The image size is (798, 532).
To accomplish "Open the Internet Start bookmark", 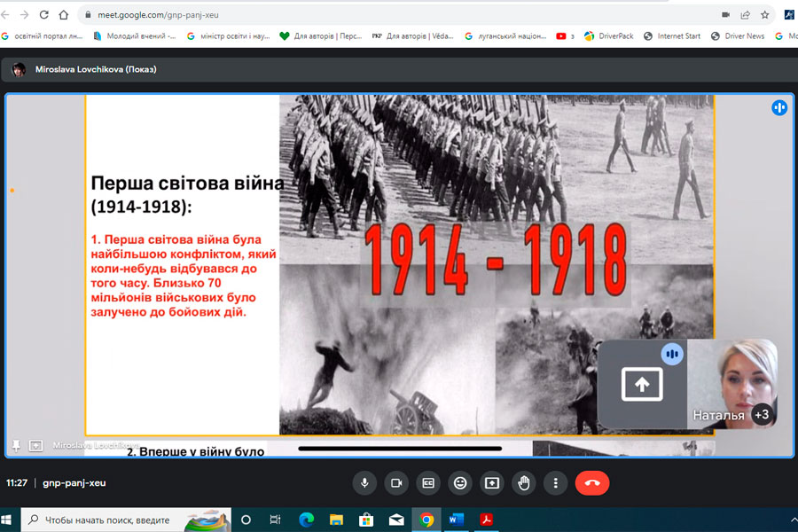I will click(672, 36).
